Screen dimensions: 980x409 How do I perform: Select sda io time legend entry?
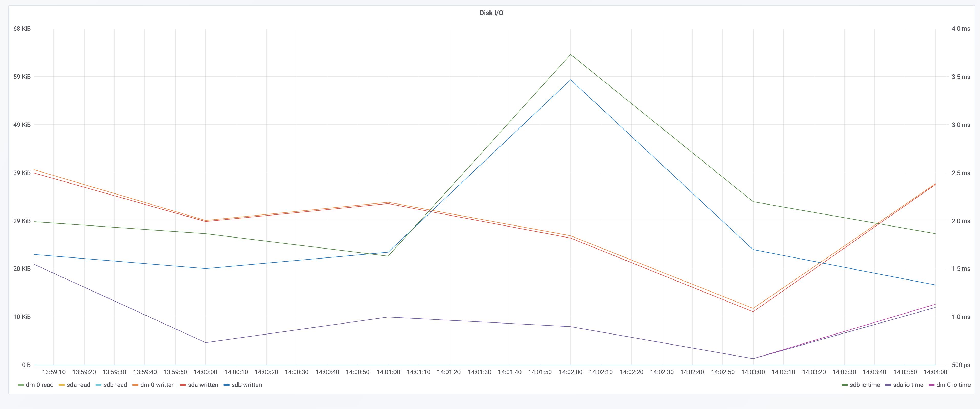point(908,385)
